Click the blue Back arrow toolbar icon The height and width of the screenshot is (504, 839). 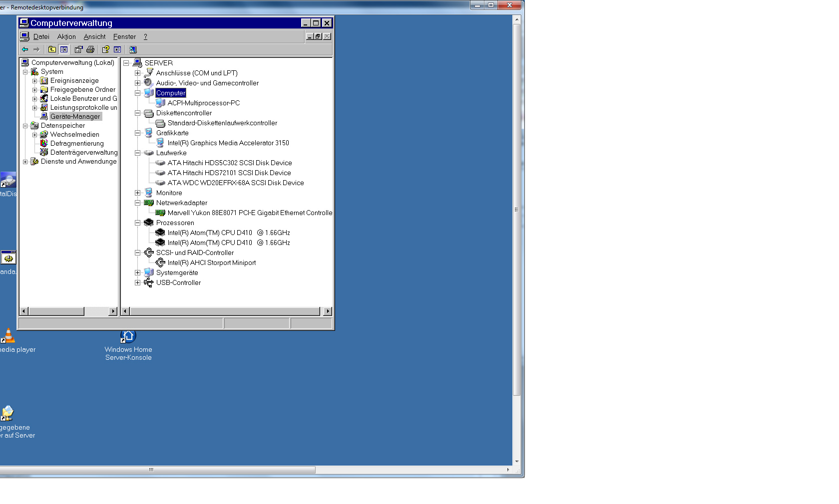click(25, 49)
